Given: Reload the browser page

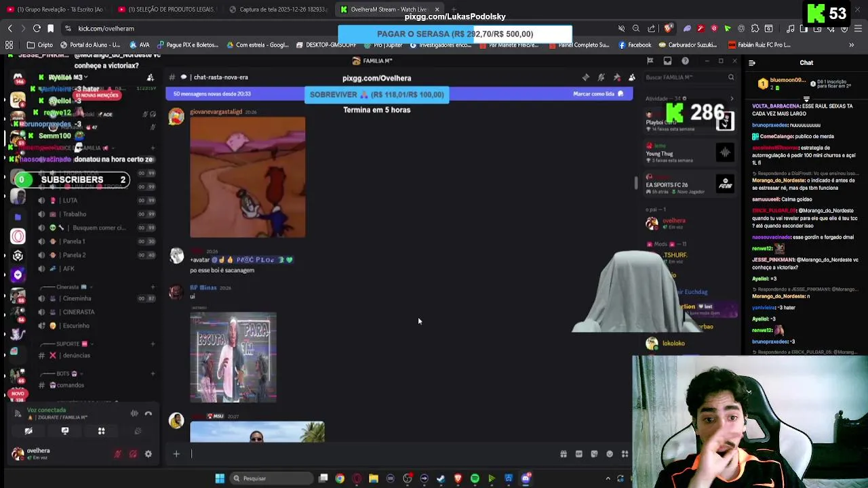Looking at the screenshot, I should (37, 28).
